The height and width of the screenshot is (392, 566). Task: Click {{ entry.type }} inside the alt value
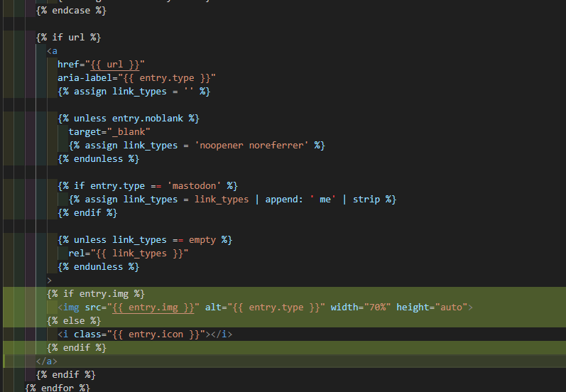(x=276, y=307)
